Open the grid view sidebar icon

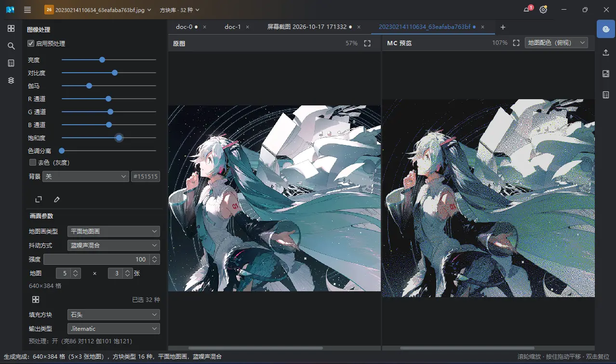pos(11,28)
